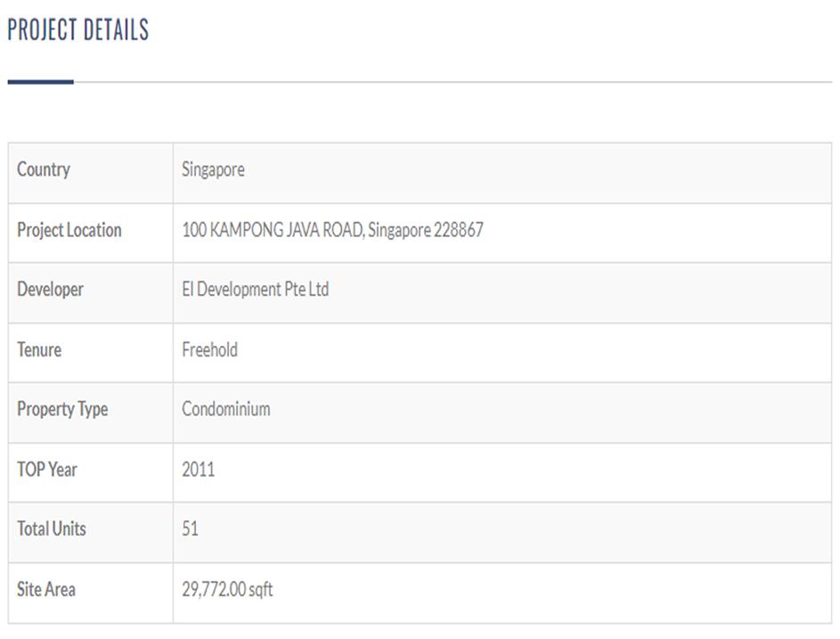Select the Site Area label

[x=46, y=589]
